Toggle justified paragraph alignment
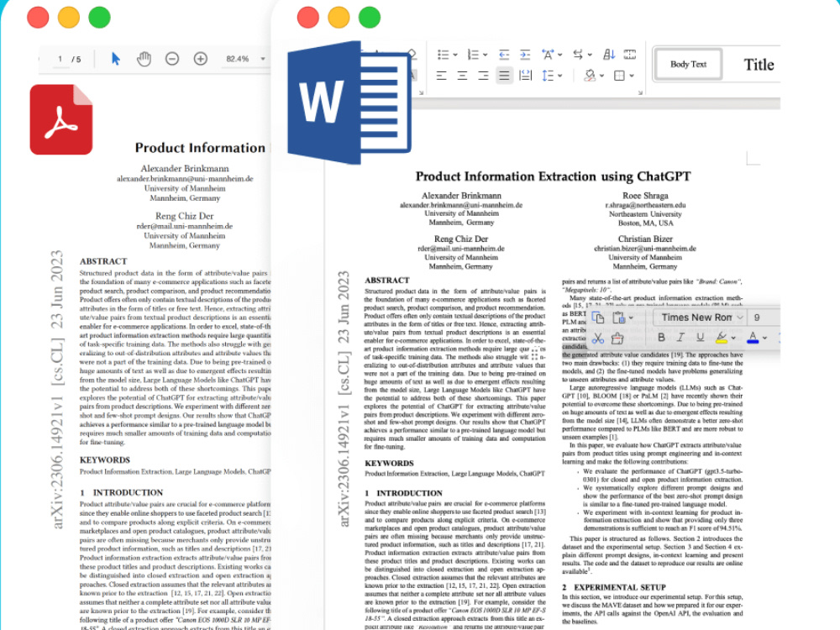 tap(504, 76)
